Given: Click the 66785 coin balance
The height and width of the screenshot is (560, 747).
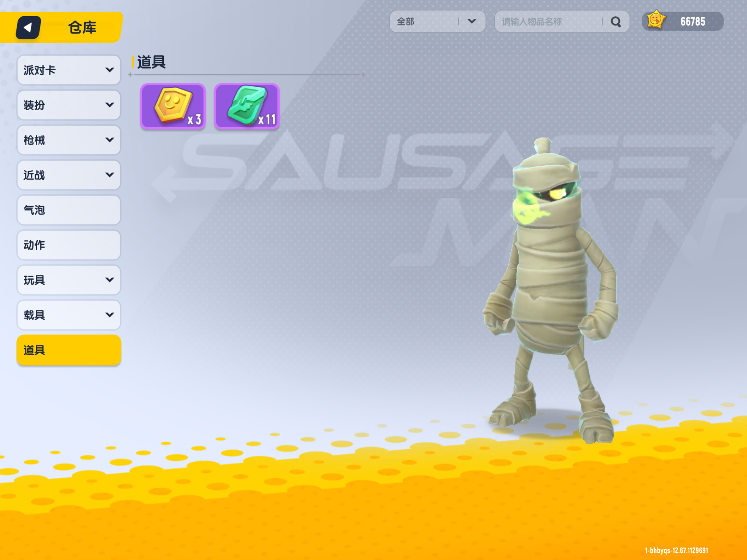Looking at the screenshot, I should (x=693, y=22).
